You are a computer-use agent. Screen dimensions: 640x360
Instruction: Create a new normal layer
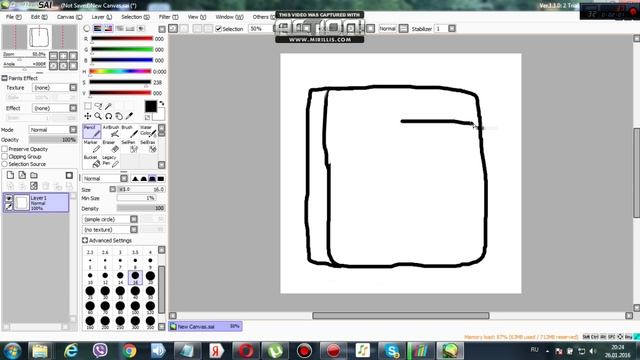10,175
